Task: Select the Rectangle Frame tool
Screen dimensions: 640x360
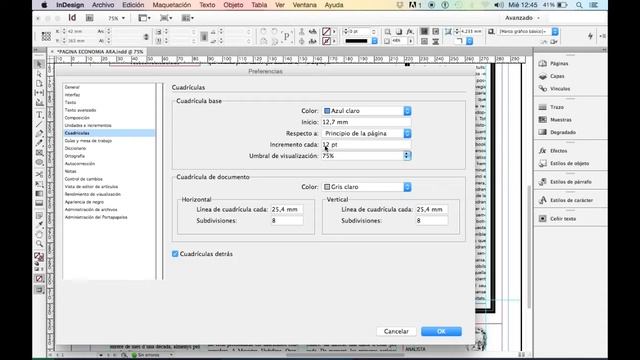Action: tap(39, 153)
